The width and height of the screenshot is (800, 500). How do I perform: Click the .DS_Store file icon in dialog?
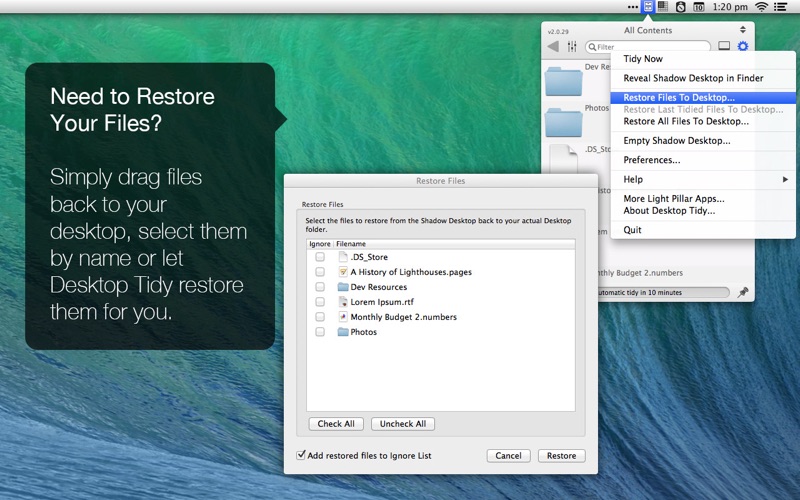(x=343, y=257)
